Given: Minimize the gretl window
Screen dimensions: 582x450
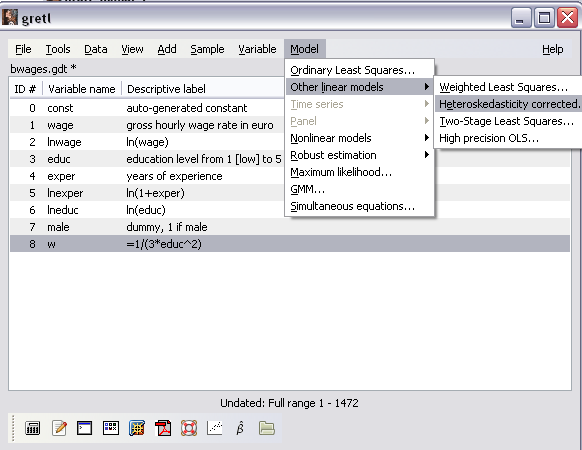Looking at the screenshot, I should (x=521, y=17).
